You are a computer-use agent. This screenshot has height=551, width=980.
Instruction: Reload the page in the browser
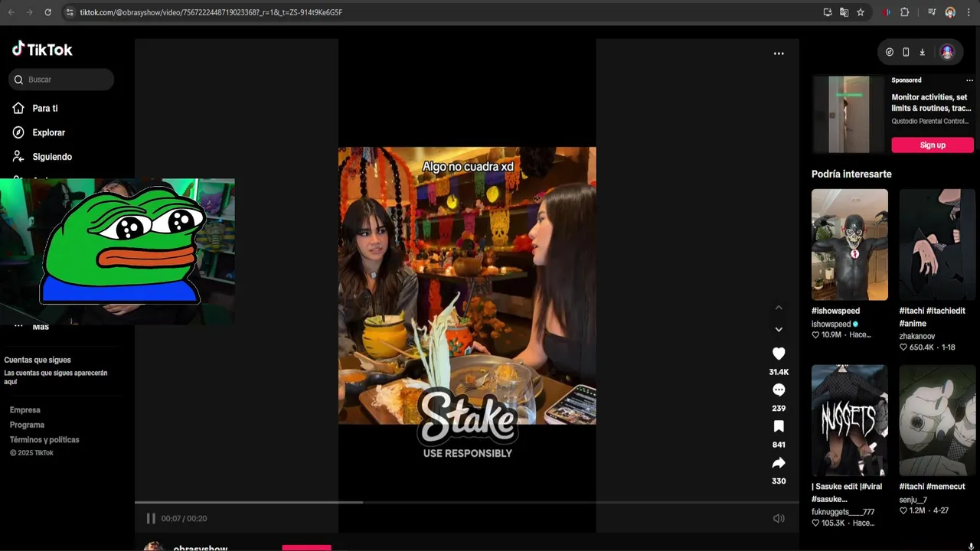47,12
